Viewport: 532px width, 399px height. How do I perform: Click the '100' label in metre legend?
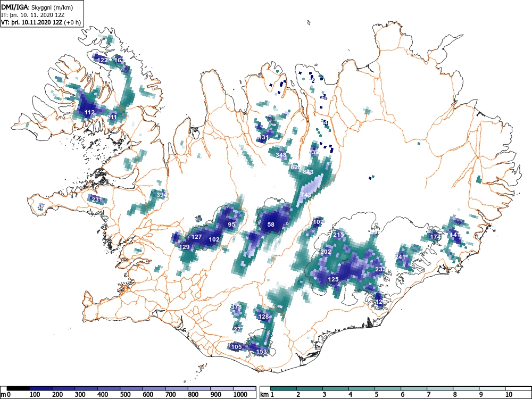(35, 395)
